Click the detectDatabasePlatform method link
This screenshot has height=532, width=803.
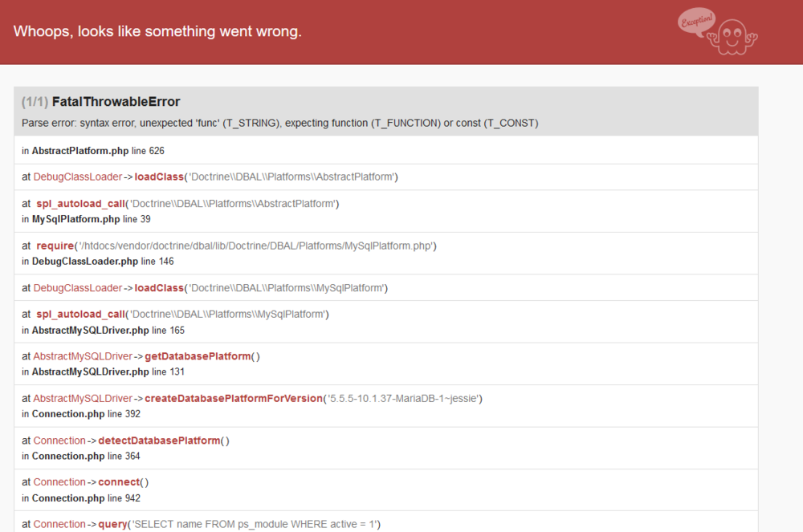tap(159, 441)
